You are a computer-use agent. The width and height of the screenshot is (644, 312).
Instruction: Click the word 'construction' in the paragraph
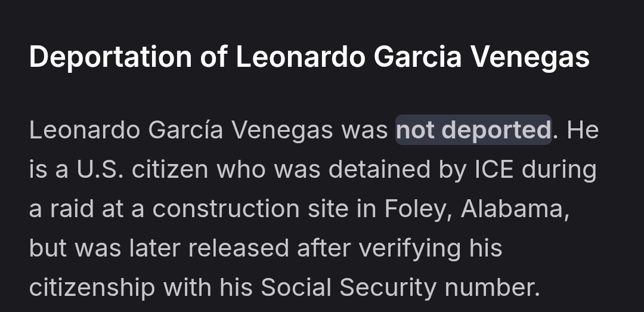pos(226,208)
